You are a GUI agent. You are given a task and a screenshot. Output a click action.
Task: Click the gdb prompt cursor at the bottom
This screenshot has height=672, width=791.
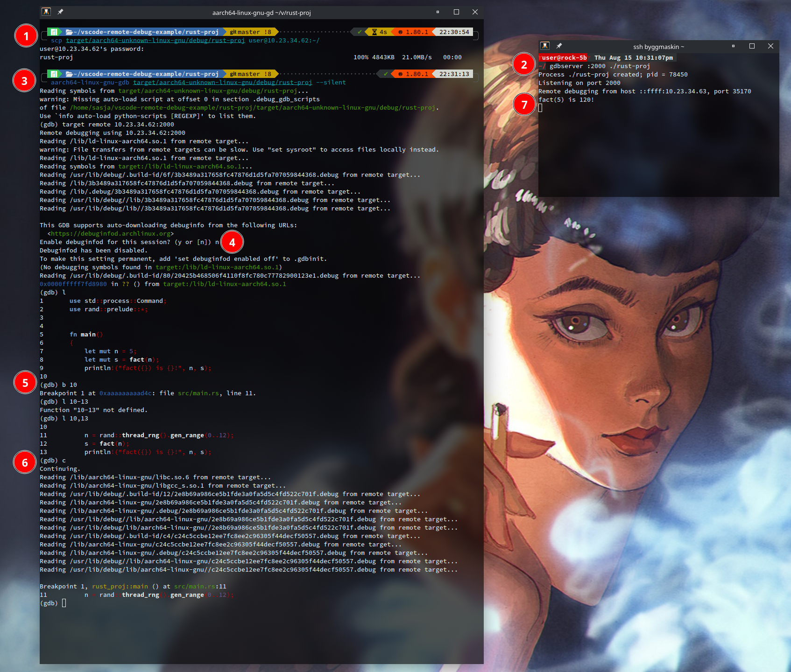(64, 603)
